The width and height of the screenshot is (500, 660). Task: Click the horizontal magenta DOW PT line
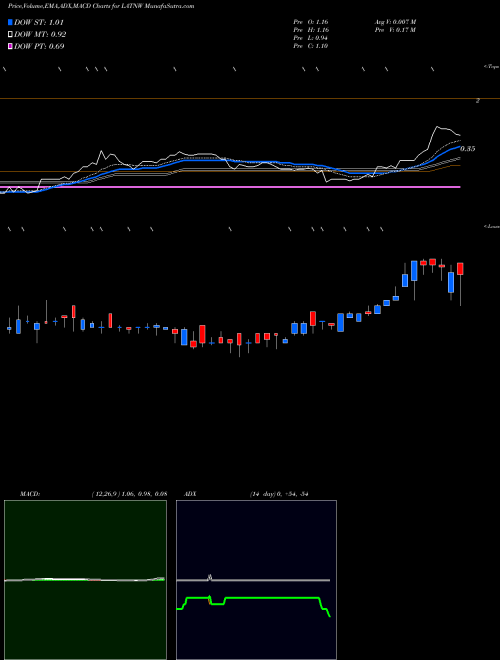(230, 186)
